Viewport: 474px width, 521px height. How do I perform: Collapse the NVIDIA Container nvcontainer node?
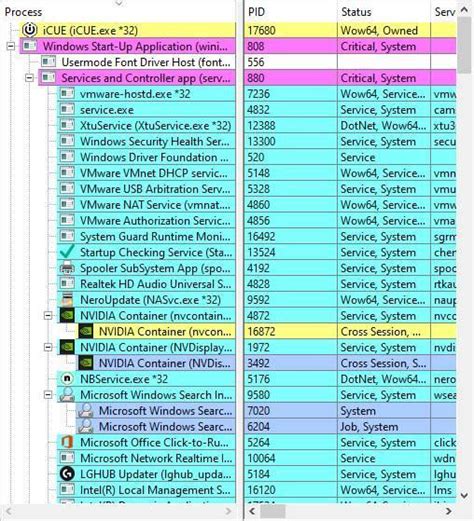pyautogui.click(x=48, y=315)
